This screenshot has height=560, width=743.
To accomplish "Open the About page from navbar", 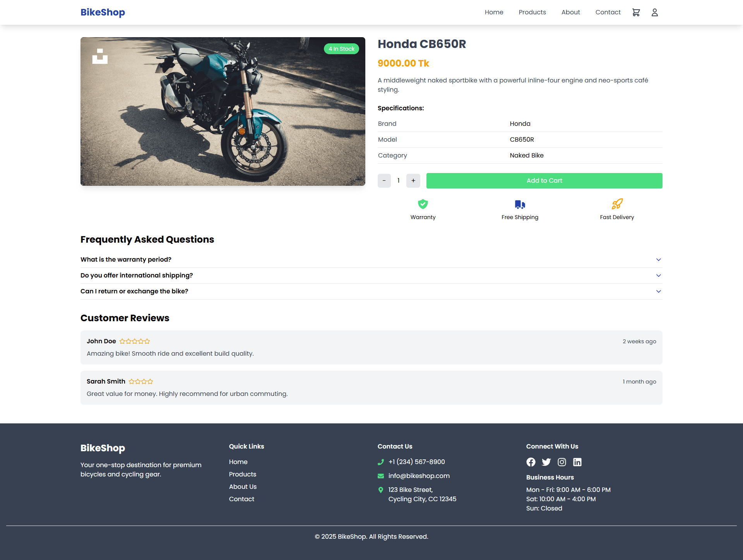I will [571, 12].
